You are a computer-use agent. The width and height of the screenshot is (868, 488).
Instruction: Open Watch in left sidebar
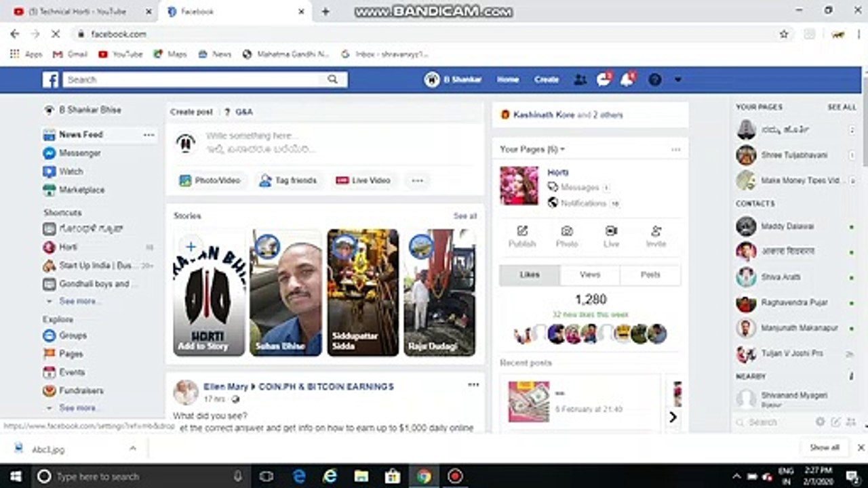tap(63, 171)
